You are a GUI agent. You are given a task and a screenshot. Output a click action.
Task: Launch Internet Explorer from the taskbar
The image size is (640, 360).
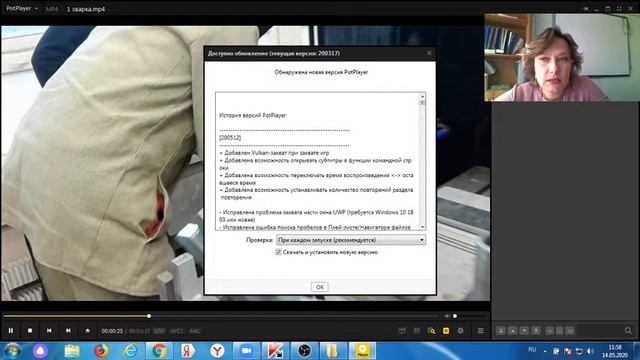[130, 351]
